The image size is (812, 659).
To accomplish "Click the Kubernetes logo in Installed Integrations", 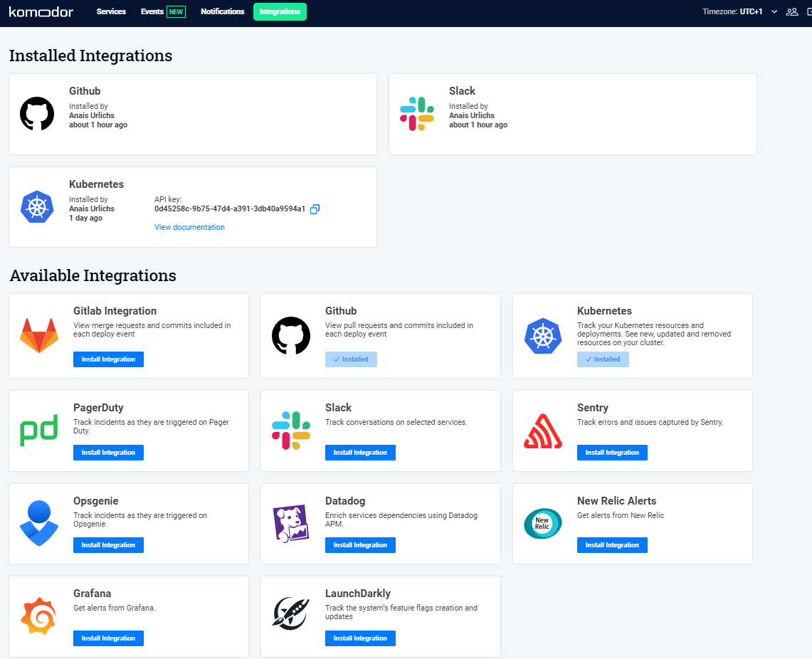I will [37, 207].
